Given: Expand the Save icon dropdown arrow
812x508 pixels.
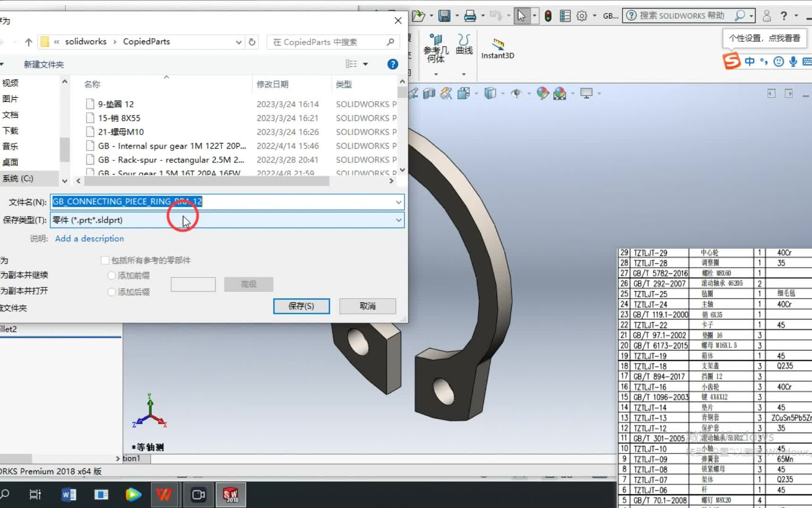Looking at the screenshot, I should coord(457,16).
